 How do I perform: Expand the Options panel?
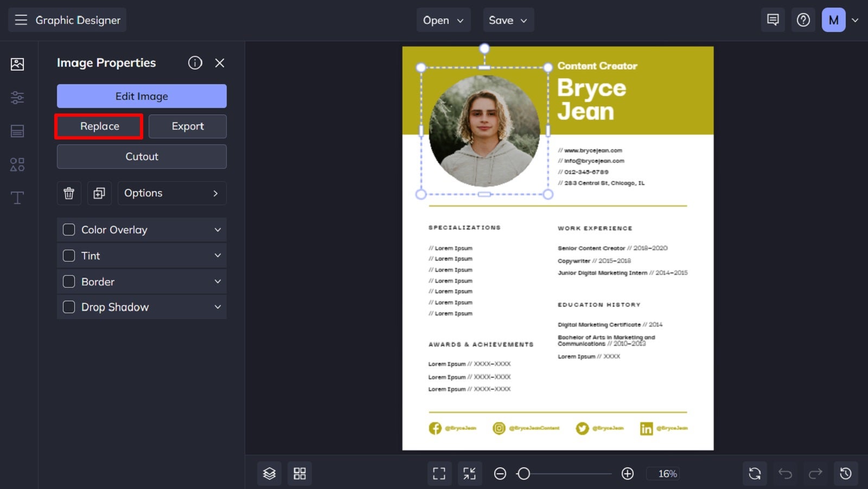click(172, 193)
